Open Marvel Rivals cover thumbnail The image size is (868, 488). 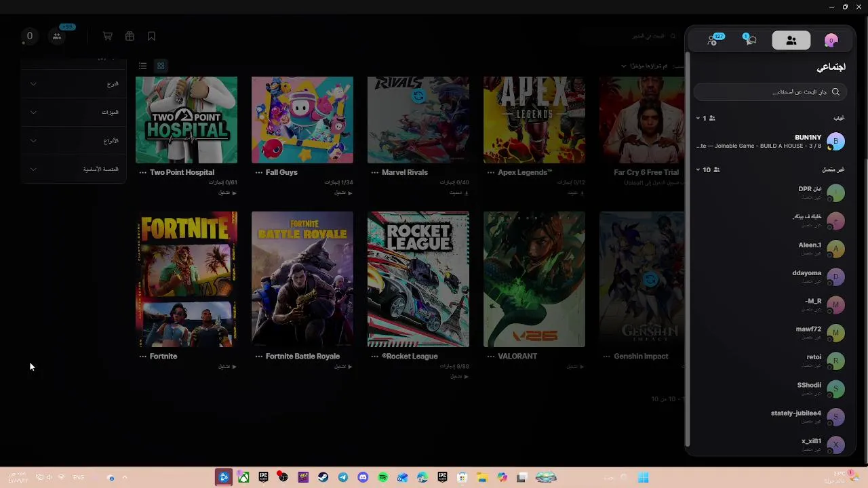418,120
